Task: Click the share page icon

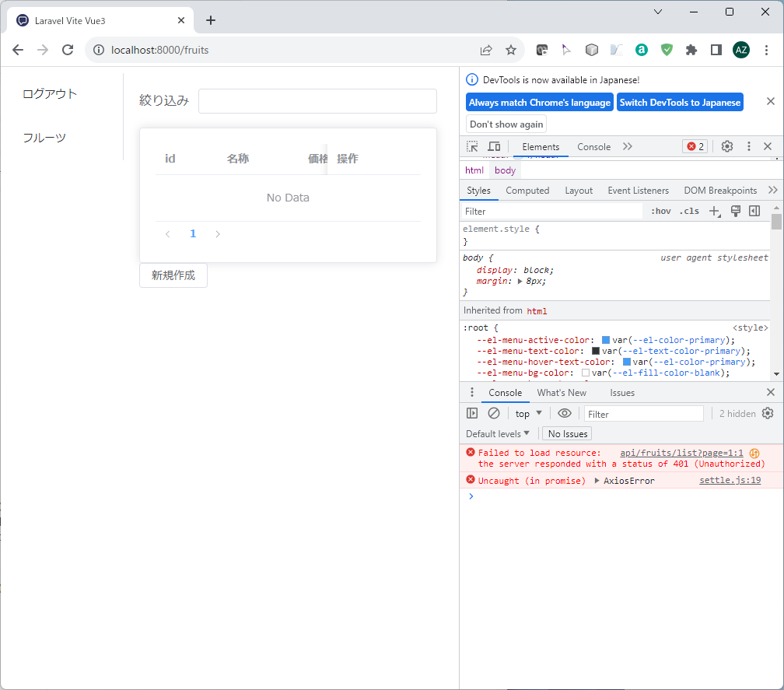Action: pos(486,50)
